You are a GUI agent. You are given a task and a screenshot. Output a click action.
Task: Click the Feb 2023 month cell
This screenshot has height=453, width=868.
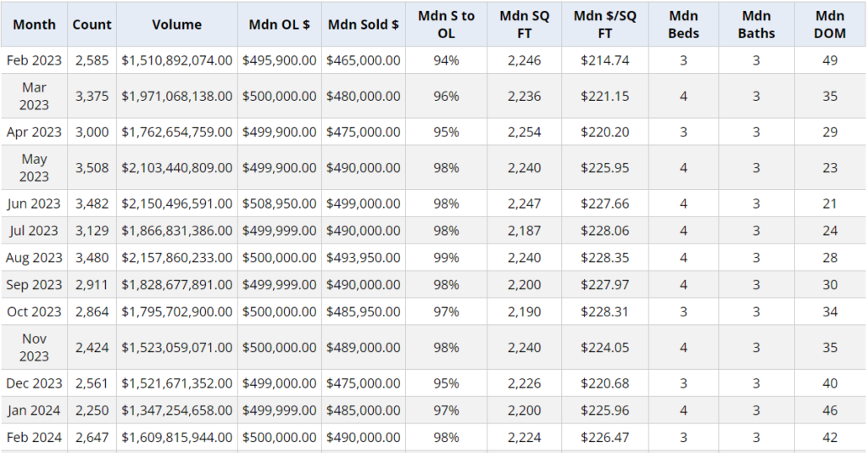coord(34,60)
